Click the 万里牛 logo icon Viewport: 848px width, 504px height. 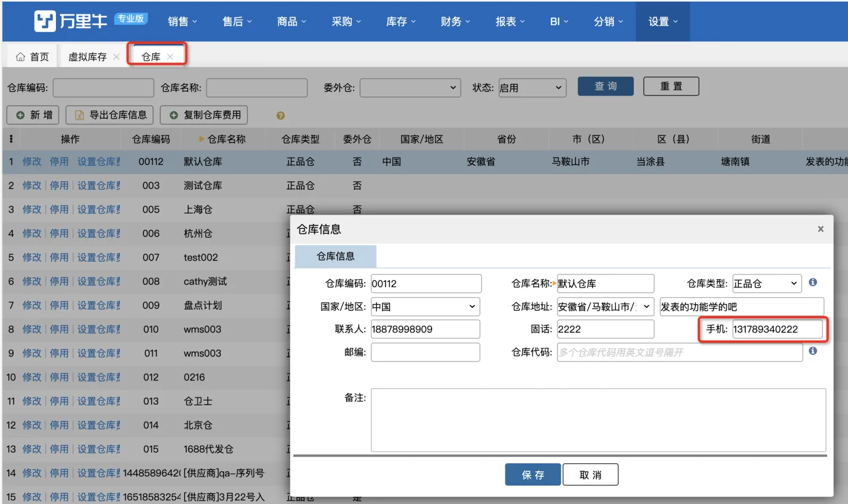tap(45, 21)
